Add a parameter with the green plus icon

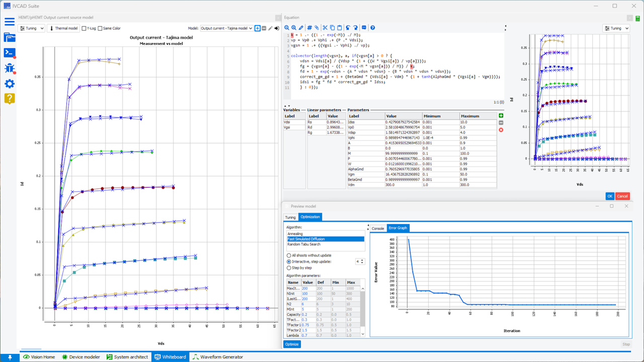501,116
